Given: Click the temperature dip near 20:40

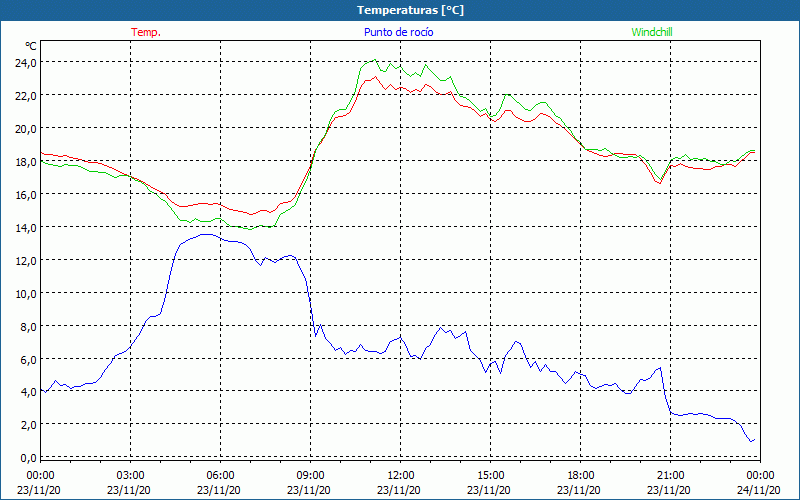Looking at the screenshot, I should (660, 183).
